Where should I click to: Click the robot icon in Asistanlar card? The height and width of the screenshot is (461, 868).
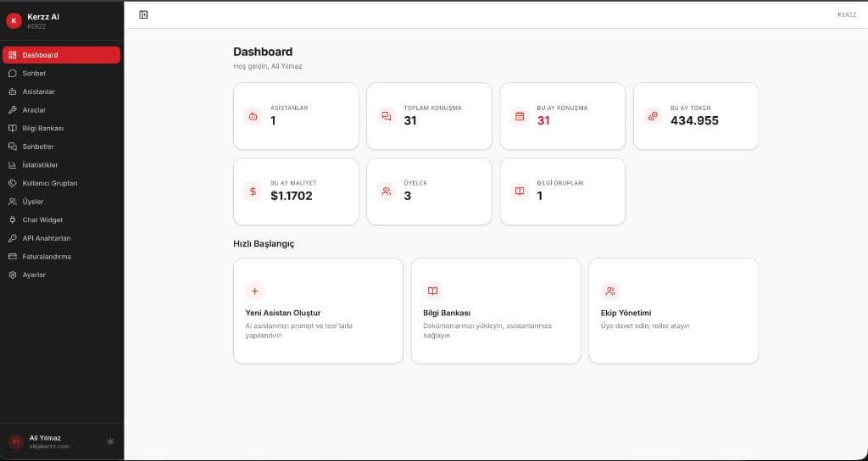[253, 116]
